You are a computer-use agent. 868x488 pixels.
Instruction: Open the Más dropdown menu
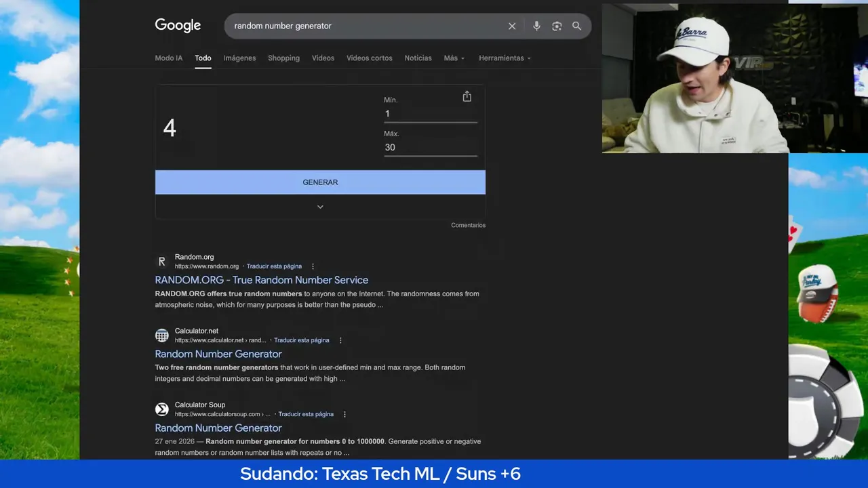(x=454, y=58)
